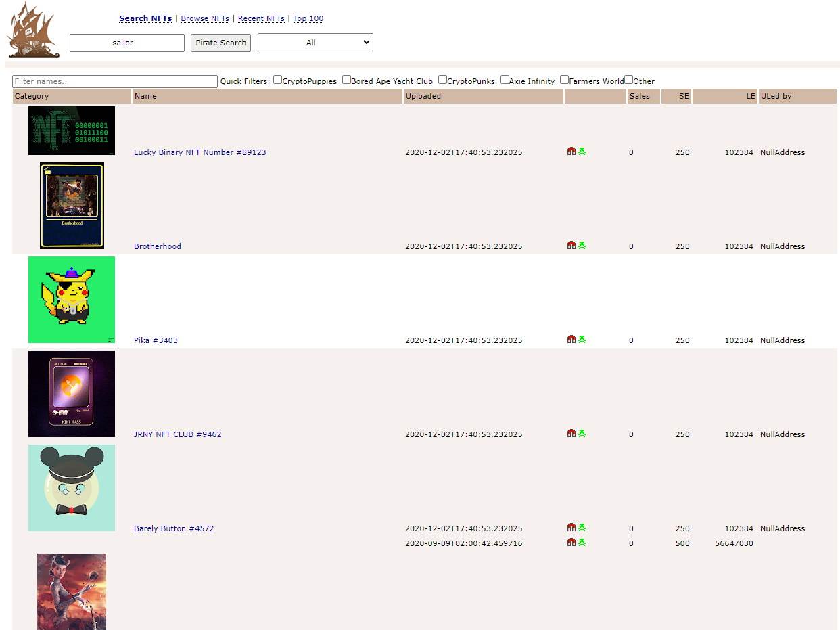Open the Brotherhood NFT listing link

point(158,246)
